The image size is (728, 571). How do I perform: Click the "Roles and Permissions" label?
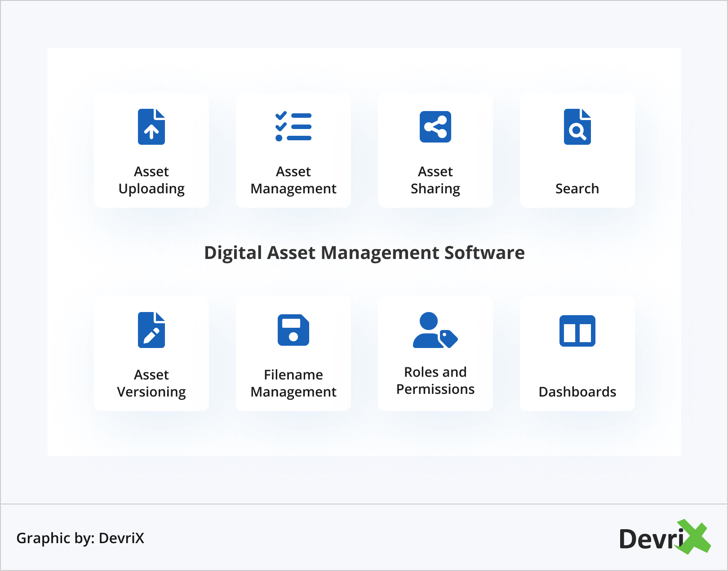pyautogui.click(x=435, y=380)
